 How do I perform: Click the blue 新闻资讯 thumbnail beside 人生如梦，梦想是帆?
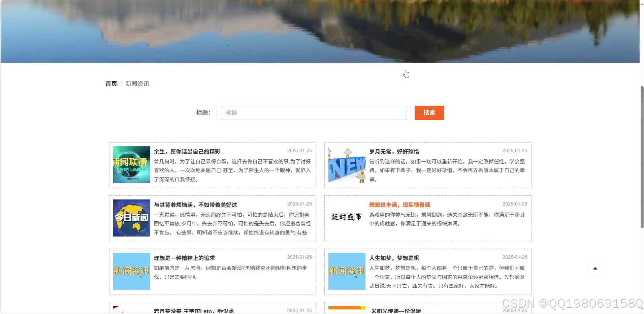(x=347, y=271)
